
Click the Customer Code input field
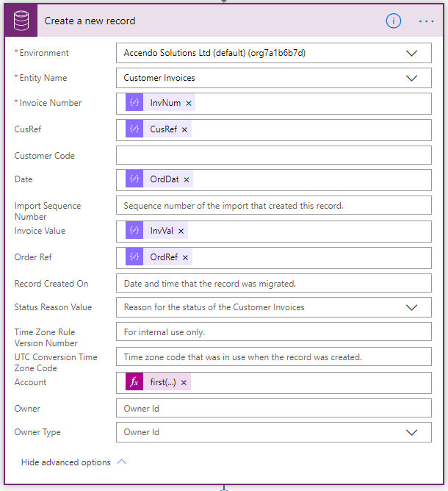click(x=273, y=155)
